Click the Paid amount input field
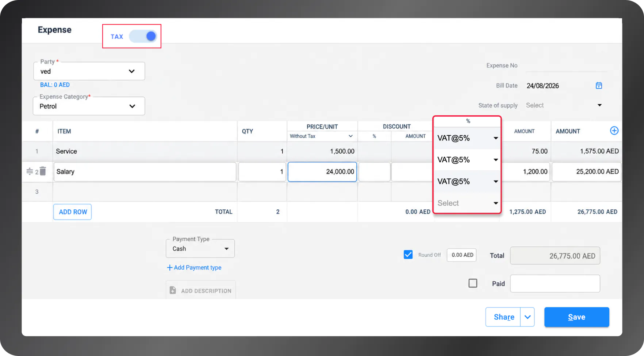The height and width of the screenshot is (356, 644). [x=555, y=283]
